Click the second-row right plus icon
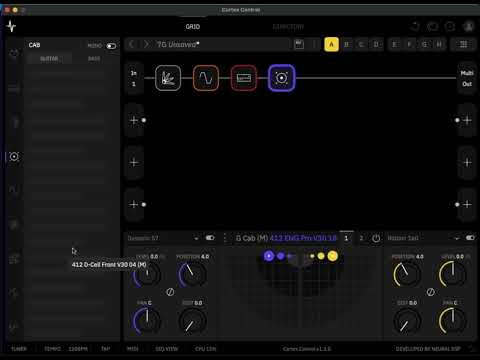The image size is (480, 360). 467,120
